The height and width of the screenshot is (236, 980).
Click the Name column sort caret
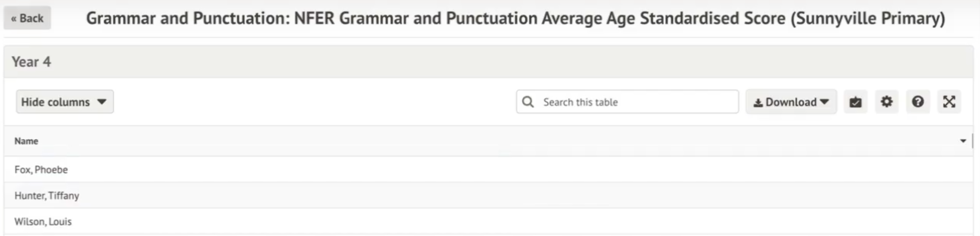963,141
